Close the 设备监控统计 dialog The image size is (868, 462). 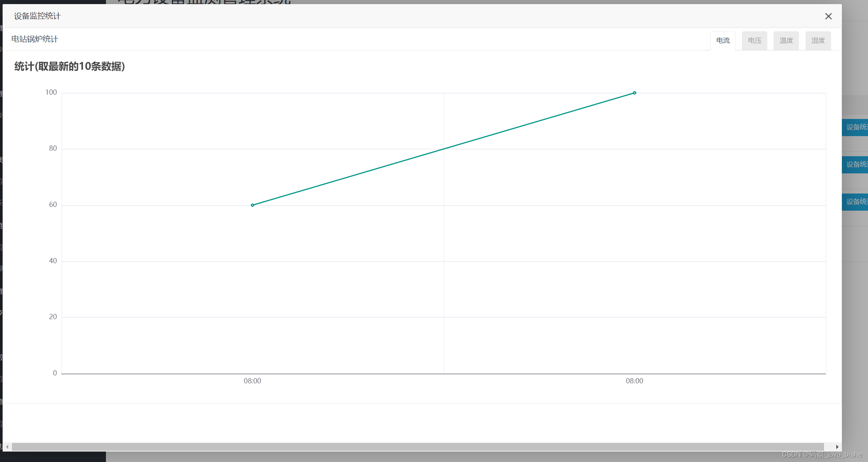pyautogui.click(x=828, y=16)
